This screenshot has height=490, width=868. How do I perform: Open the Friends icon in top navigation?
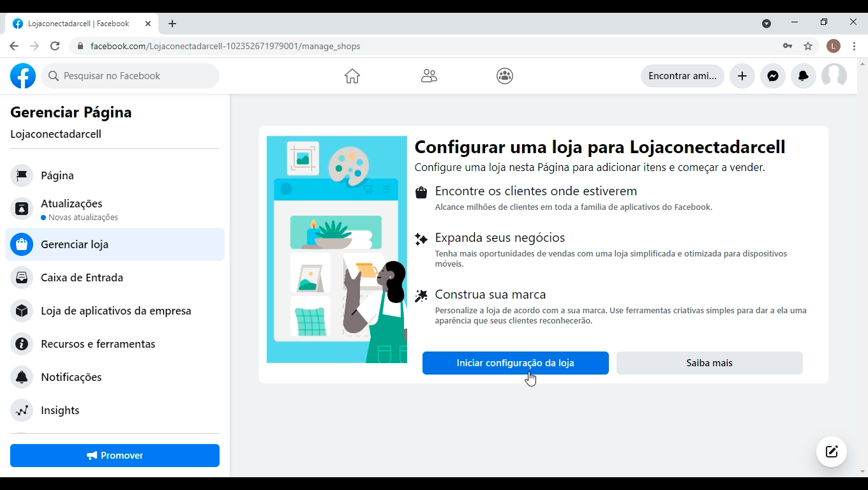tap(429, 76)
